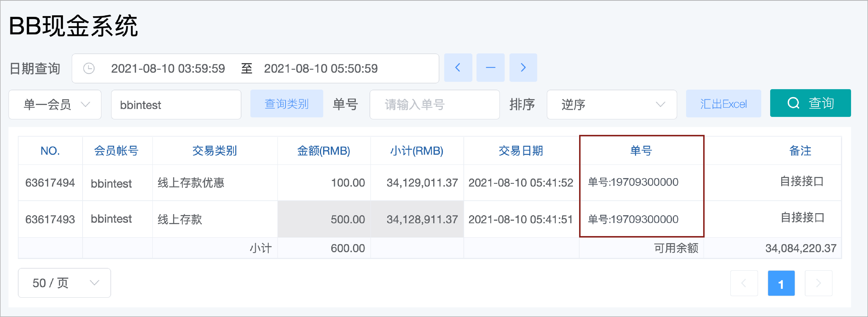Click the next date range arrow button
Screen dimensions: 868x317
[523, 68]
